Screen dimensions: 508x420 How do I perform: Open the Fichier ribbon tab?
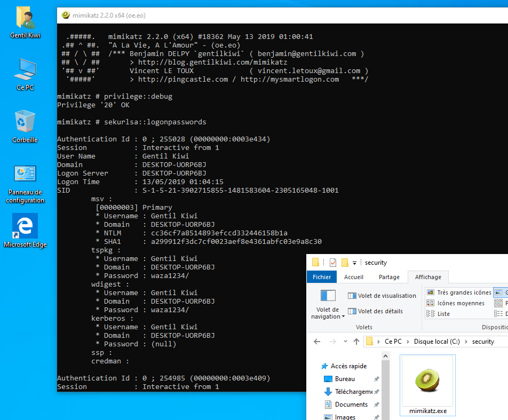tap(322, 277)
